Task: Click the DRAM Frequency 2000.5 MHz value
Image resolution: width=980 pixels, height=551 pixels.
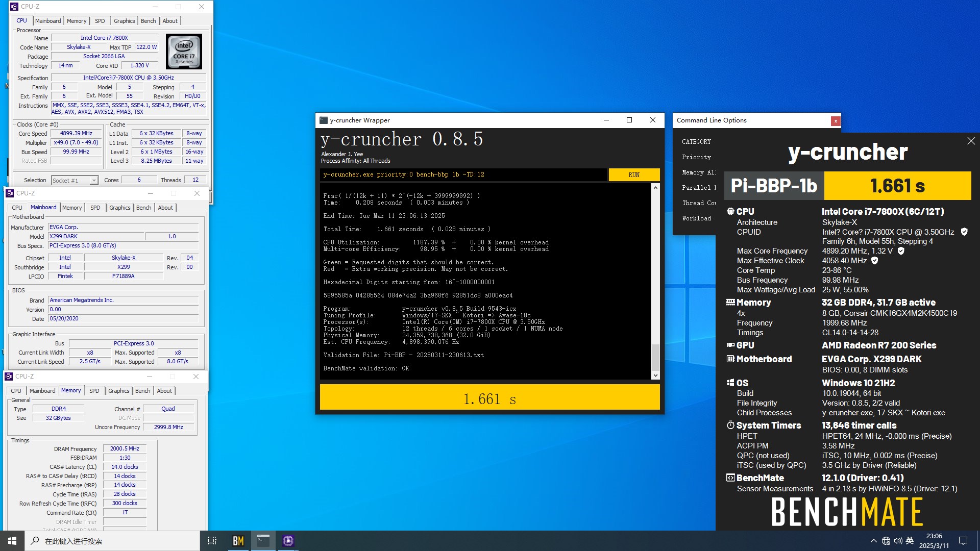Action: (x=125, y=448)
